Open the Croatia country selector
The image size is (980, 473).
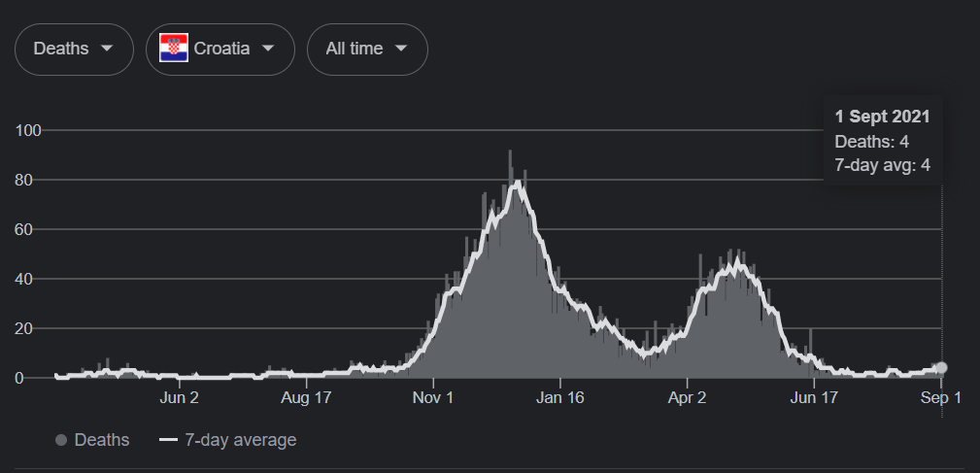point(220,49)
